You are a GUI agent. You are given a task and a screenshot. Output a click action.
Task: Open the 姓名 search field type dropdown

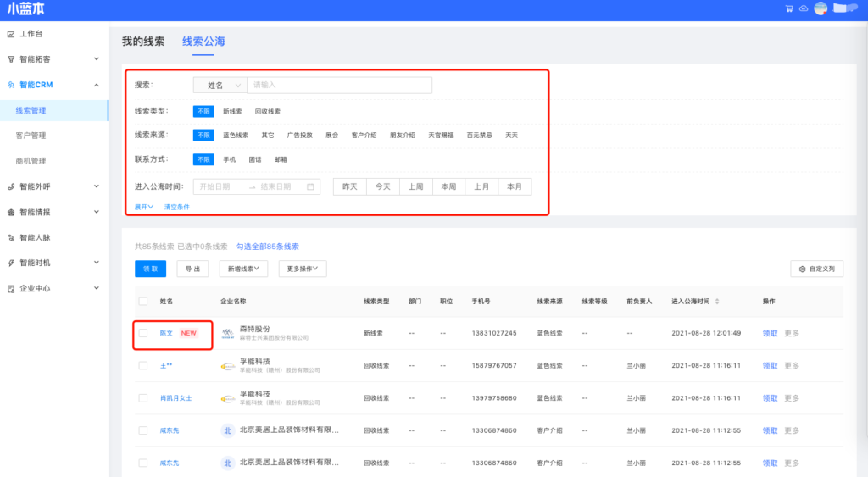click(x=220, y=86)
